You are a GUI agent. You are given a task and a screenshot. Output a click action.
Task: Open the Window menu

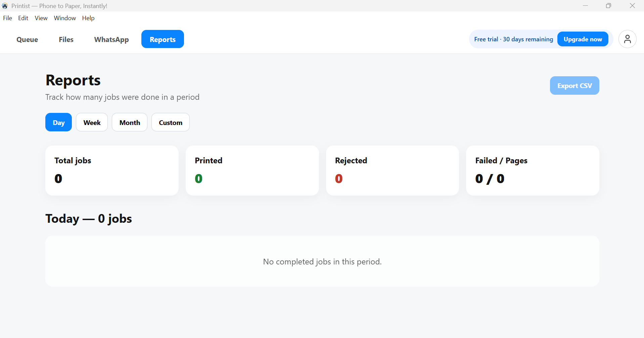tap(65, 18)
